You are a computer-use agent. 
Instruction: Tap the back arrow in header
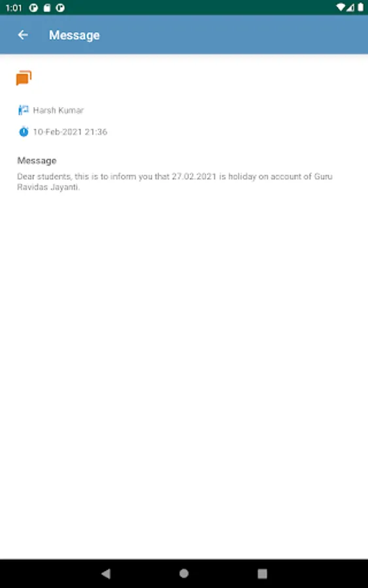(x=23, y=35)
